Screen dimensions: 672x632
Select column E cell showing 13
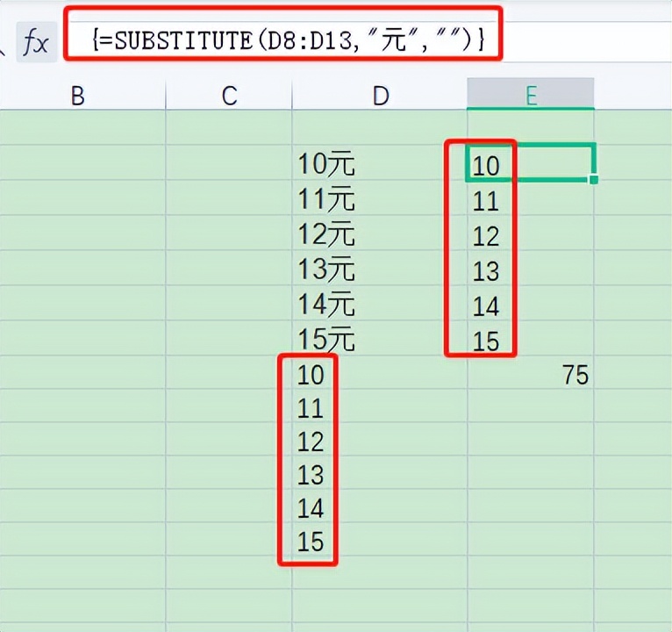(531, 269)
